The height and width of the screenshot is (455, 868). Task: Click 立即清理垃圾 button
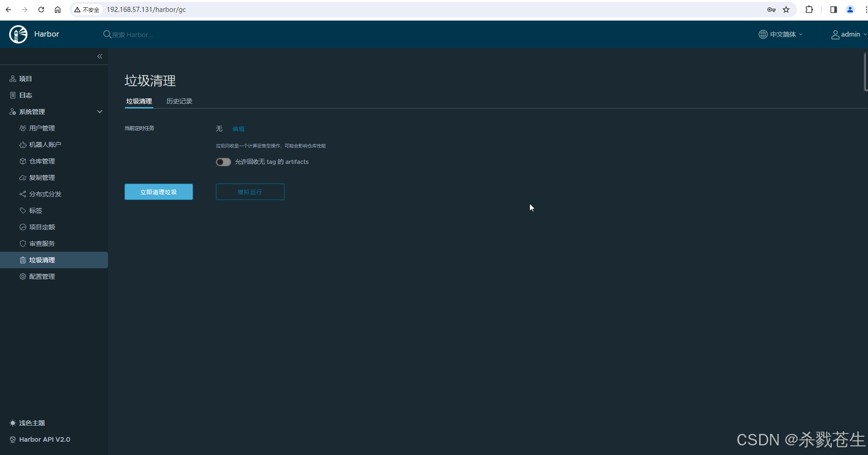tap(159, 192)
